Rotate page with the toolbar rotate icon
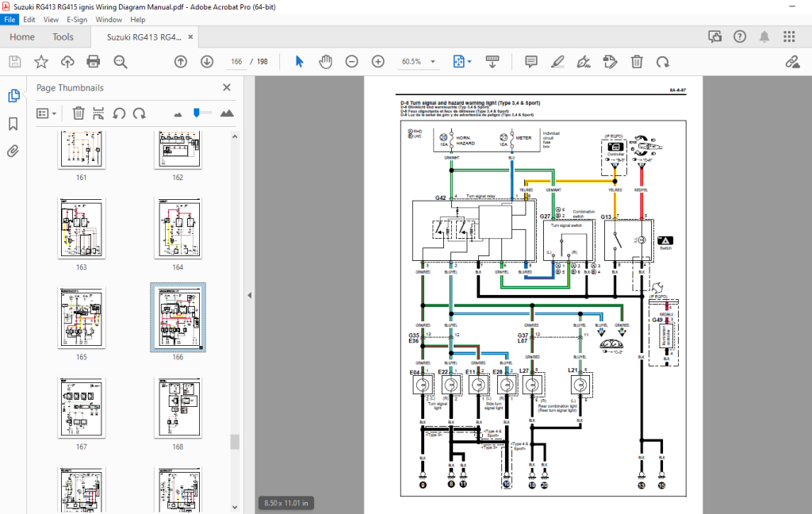 point(663,62)
